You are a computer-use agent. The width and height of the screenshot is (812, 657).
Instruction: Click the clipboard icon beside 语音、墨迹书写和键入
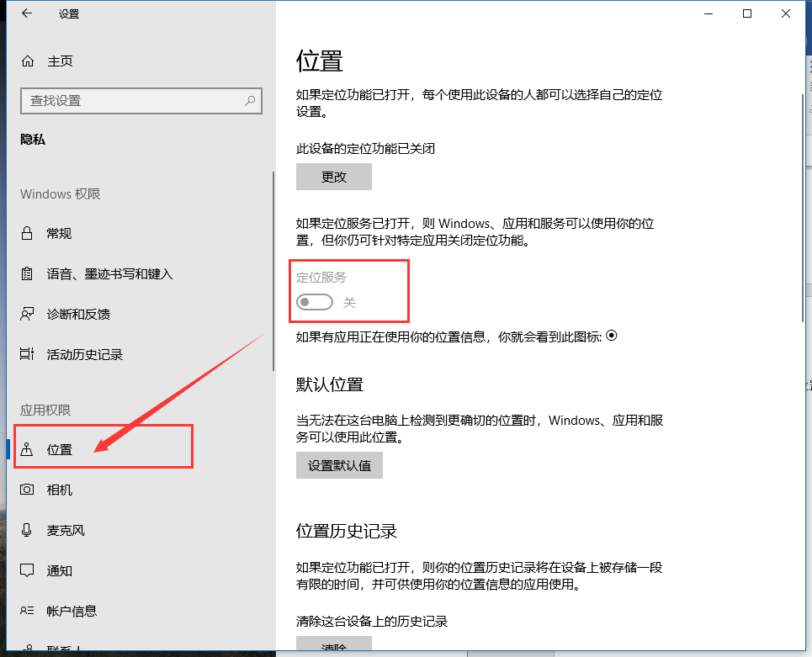27,273
